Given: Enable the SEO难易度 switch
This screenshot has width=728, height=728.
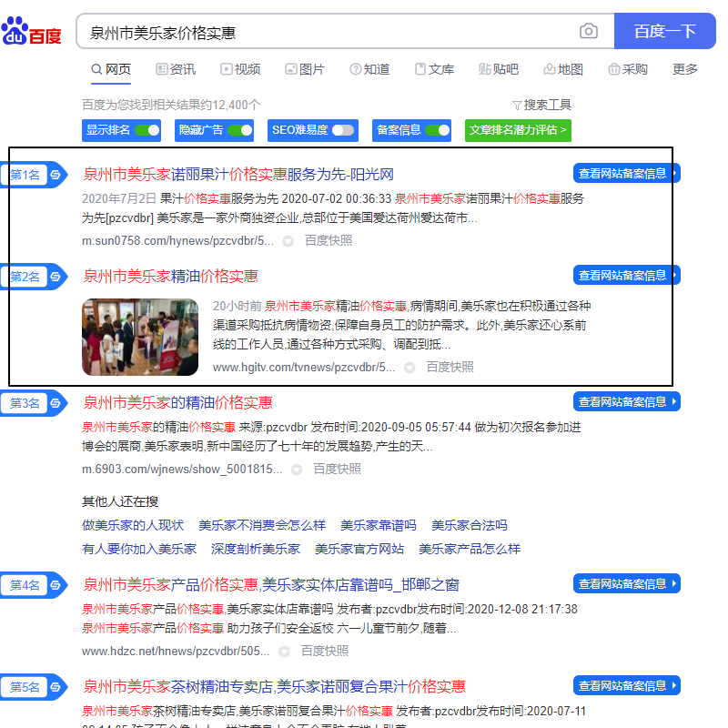Looking at the screenshot, I should (343, 130).
